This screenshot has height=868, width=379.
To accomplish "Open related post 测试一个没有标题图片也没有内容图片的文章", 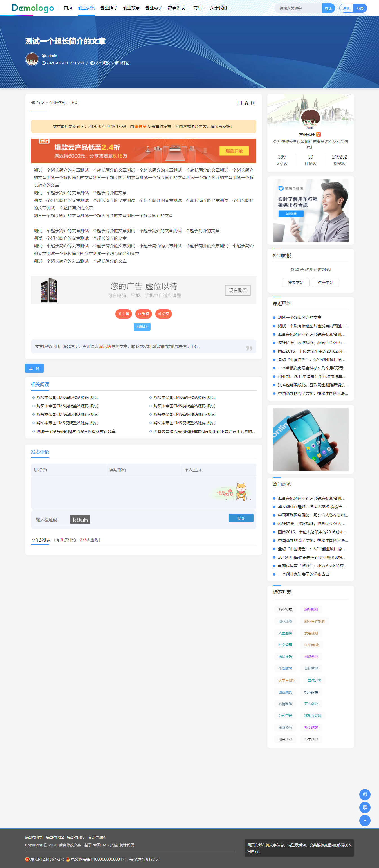I will tap(76, 431).
